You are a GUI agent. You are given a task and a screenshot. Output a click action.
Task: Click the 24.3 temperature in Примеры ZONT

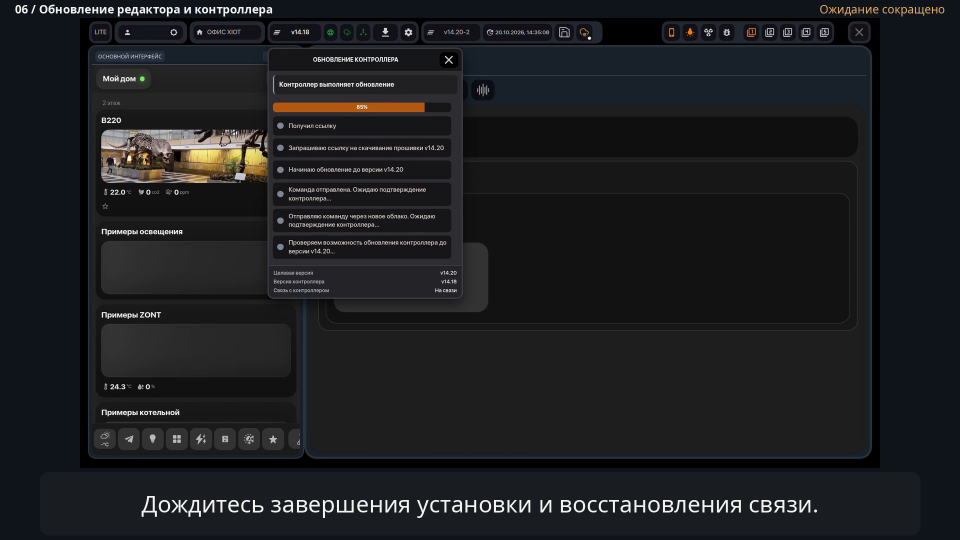(x=117, y=387)
